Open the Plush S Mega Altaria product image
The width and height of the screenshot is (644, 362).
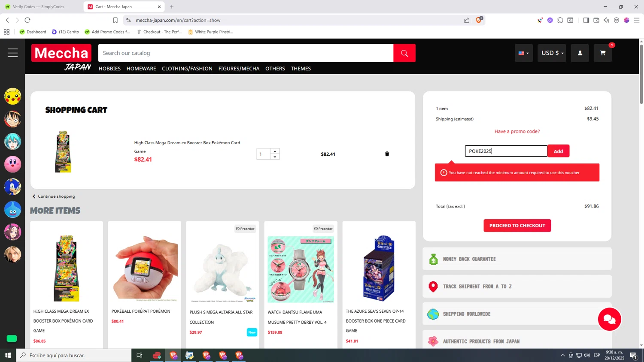223,269
